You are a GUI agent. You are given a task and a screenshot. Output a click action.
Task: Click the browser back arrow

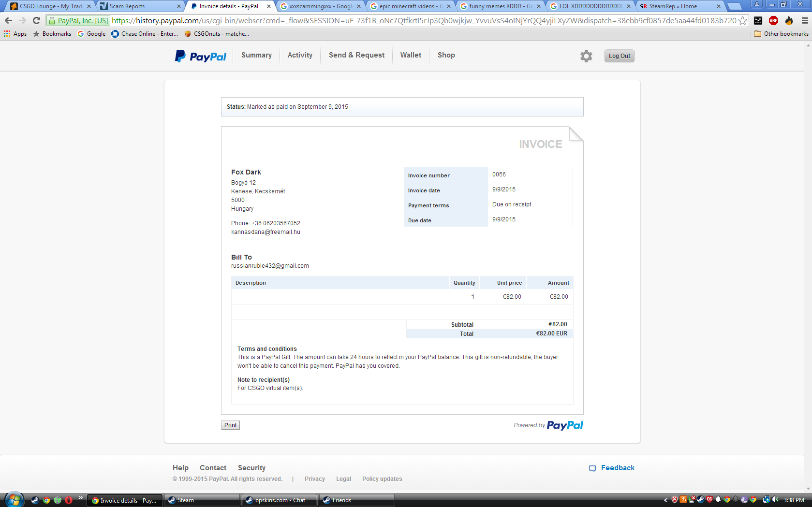coord(8,21)
